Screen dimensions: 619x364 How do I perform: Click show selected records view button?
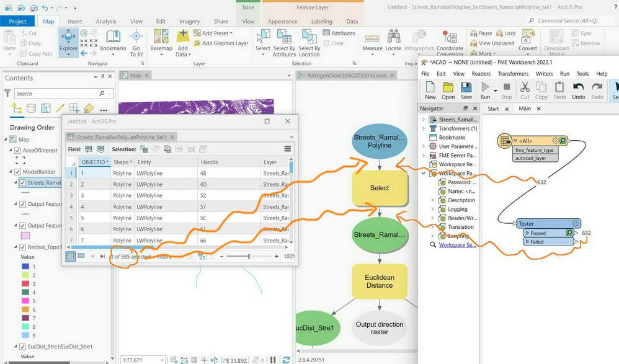81,256
